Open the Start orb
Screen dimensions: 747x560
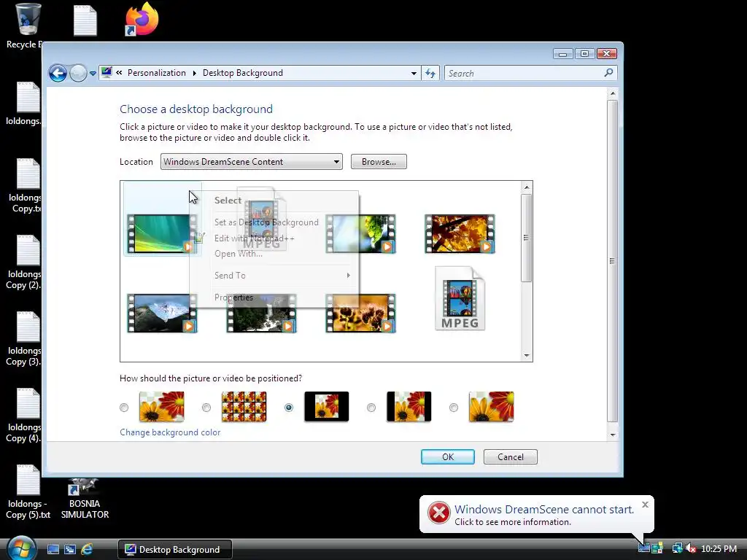[x=21, y=548]
